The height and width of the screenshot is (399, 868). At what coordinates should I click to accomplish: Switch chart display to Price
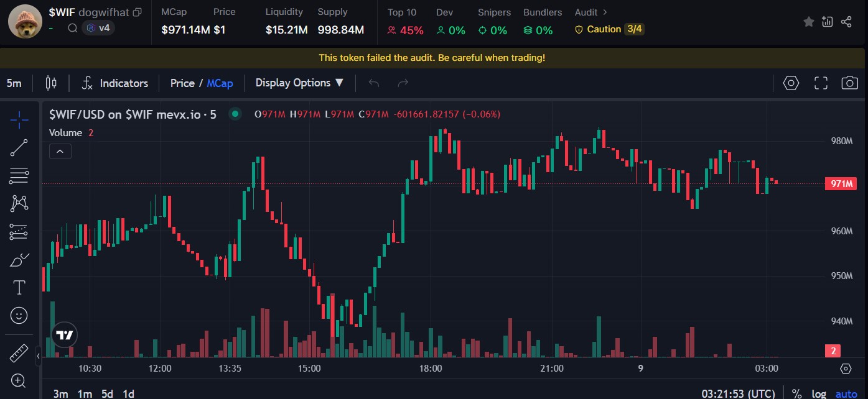[x=182, y=83]
